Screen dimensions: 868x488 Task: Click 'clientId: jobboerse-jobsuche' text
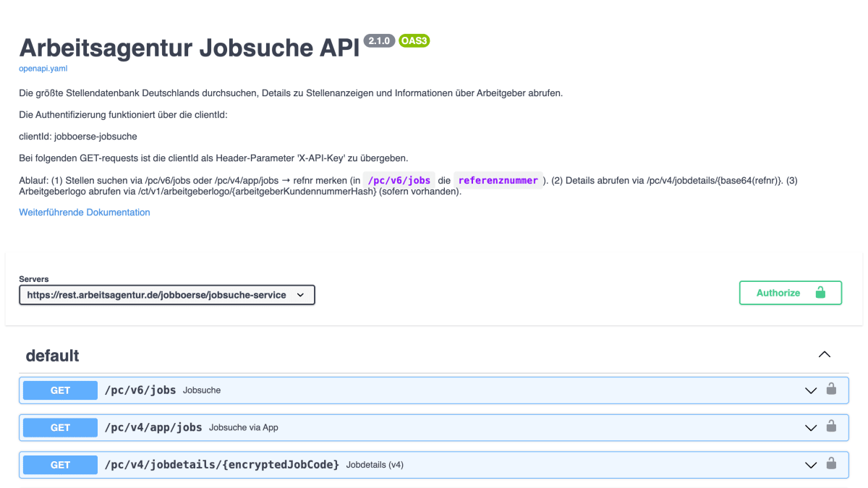(x=78, y=136)
